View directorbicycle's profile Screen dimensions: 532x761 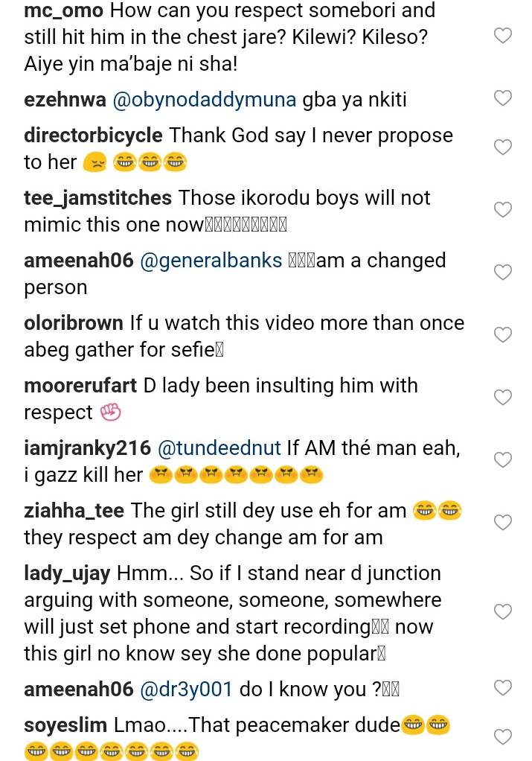click(x=93, y=136)
